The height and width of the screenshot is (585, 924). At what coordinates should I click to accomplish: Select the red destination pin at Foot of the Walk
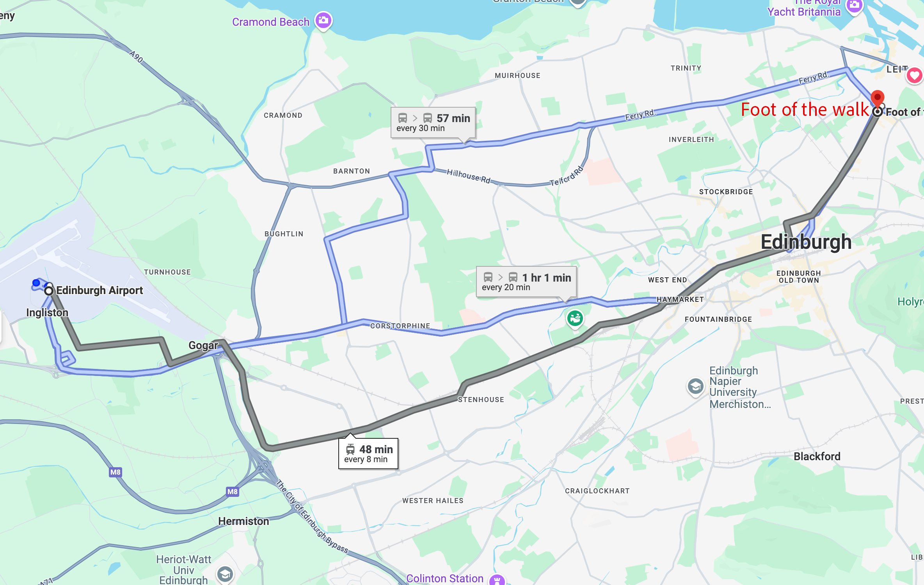877,98
